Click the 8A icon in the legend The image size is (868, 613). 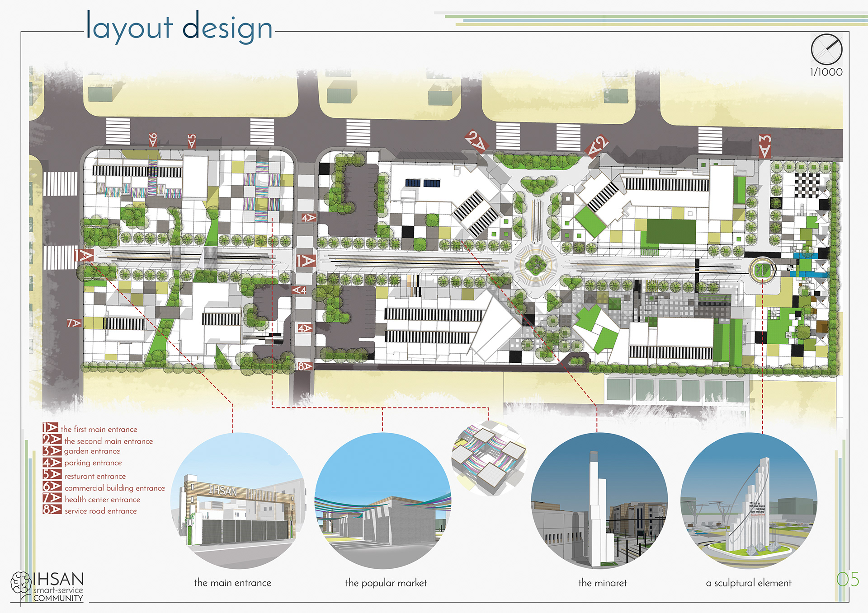point(52,510)
